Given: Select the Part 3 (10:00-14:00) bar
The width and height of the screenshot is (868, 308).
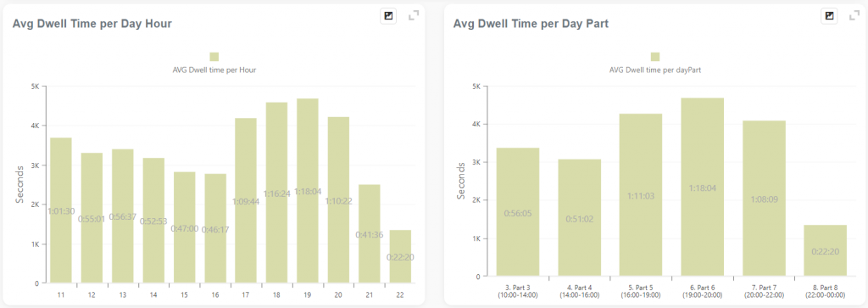Looking at the screenshot, I should tap(518, 212).
